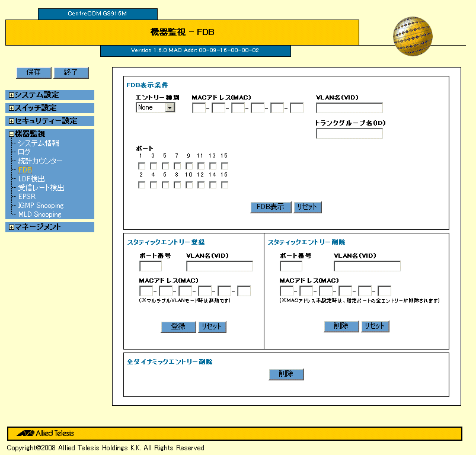
Task: Check port 12 checkbox
Action: coord(201,185)
